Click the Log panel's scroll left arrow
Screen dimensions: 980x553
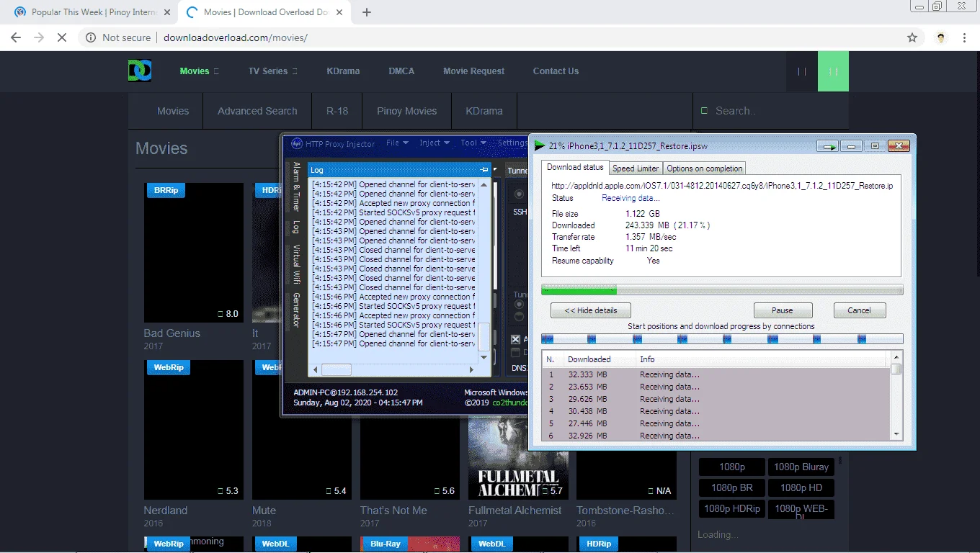point(315,370)
